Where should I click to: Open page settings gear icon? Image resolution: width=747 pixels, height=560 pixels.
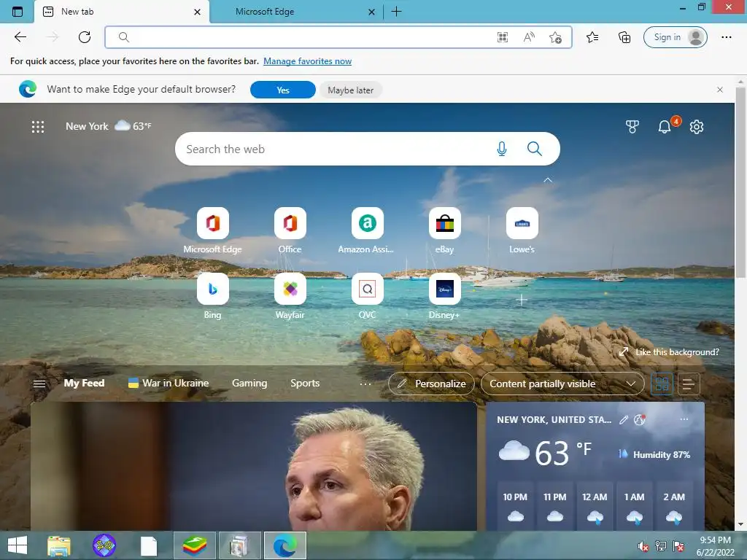697,127
